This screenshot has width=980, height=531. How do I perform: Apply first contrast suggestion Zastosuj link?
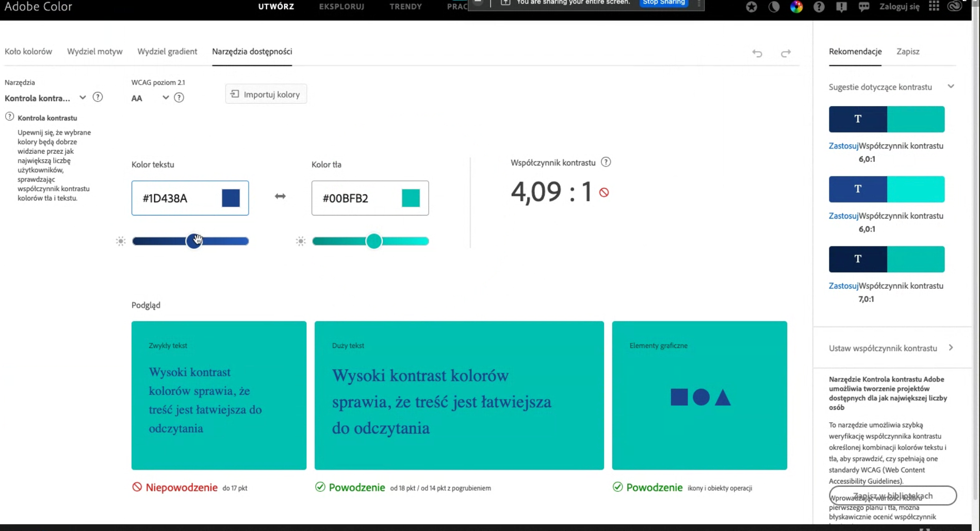pos(843,146)
